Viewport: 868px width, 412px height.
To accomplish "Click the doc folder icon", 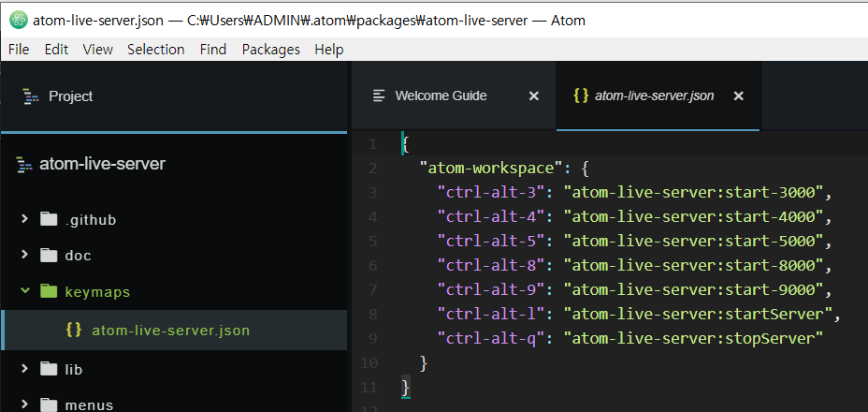I will click(x=49, y=256).
